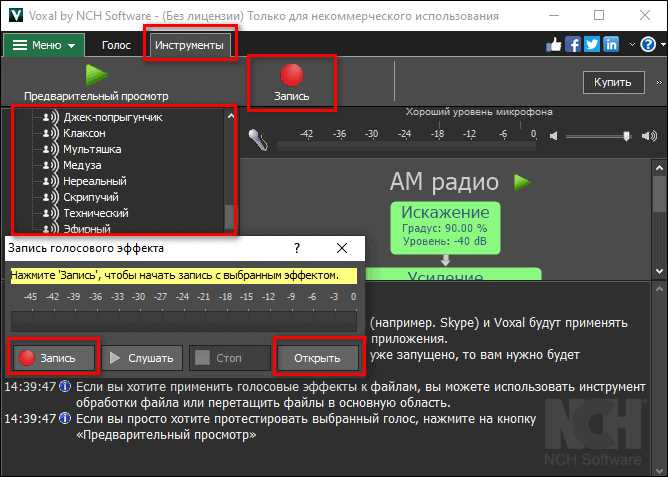Click the microphone level meter bar
Image resolution: width=668 pixels, height=477 pixels.
[406, 146]
